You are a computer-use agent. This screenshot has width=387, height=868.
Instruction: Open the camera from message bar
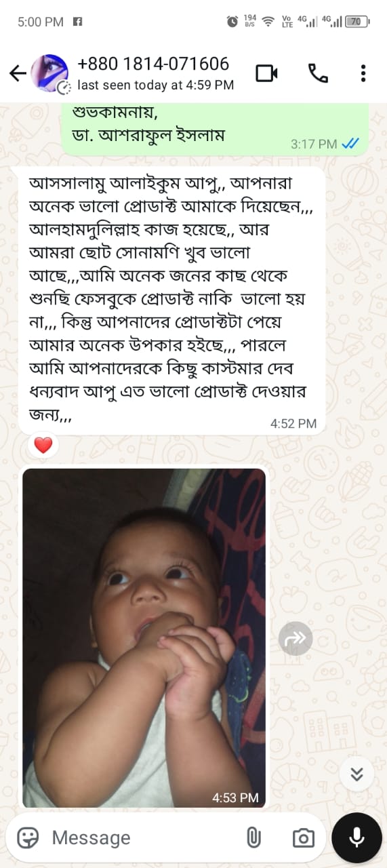303,838
